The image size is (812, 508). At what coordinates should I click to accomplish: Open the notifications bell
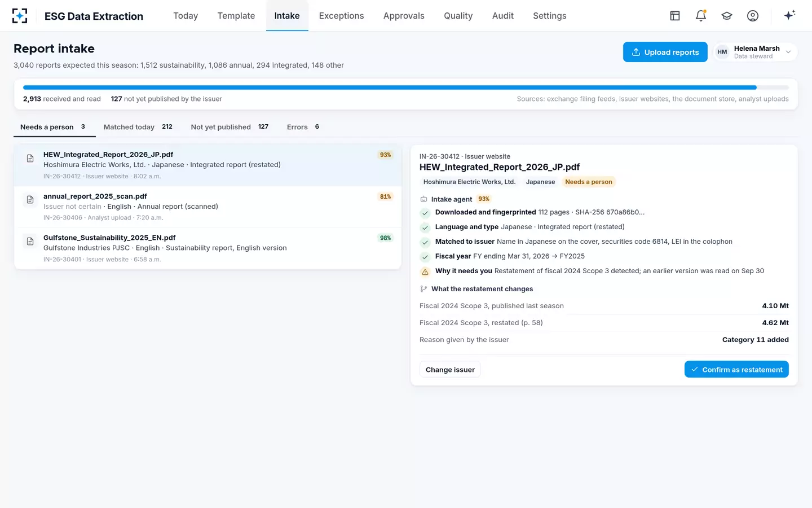tap(701, 16)
